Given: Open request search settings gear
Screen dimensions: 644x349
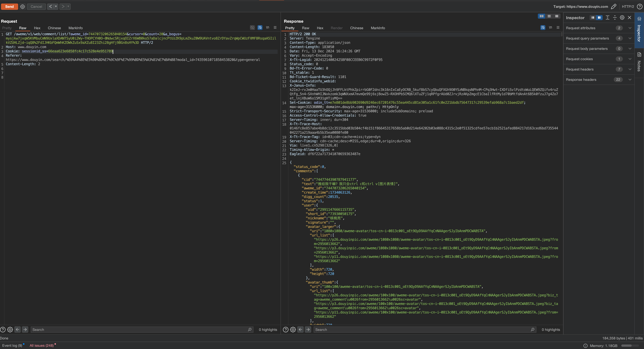Looking at the screenshot, I should point(10,329).
